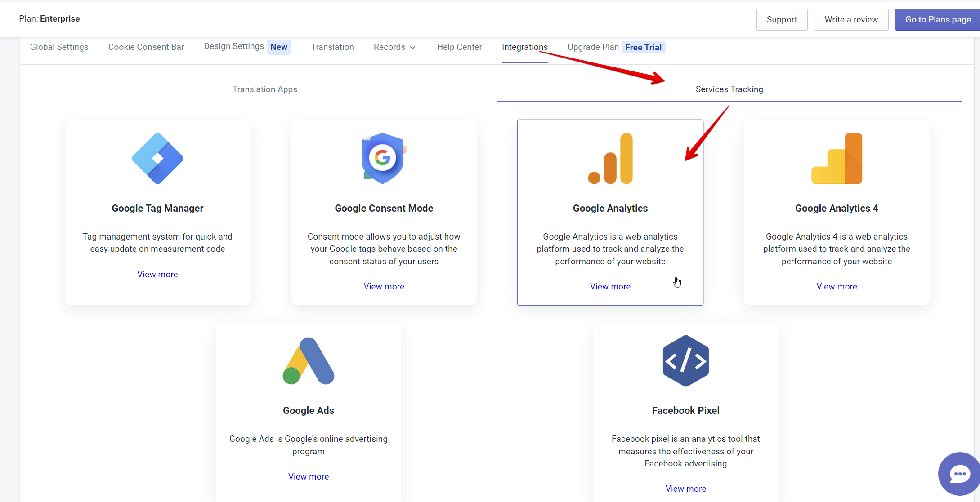This screenshot has height=502, width=980.
Task: Click the Facebook pixel description text
Action: click(x=686, y=451)
